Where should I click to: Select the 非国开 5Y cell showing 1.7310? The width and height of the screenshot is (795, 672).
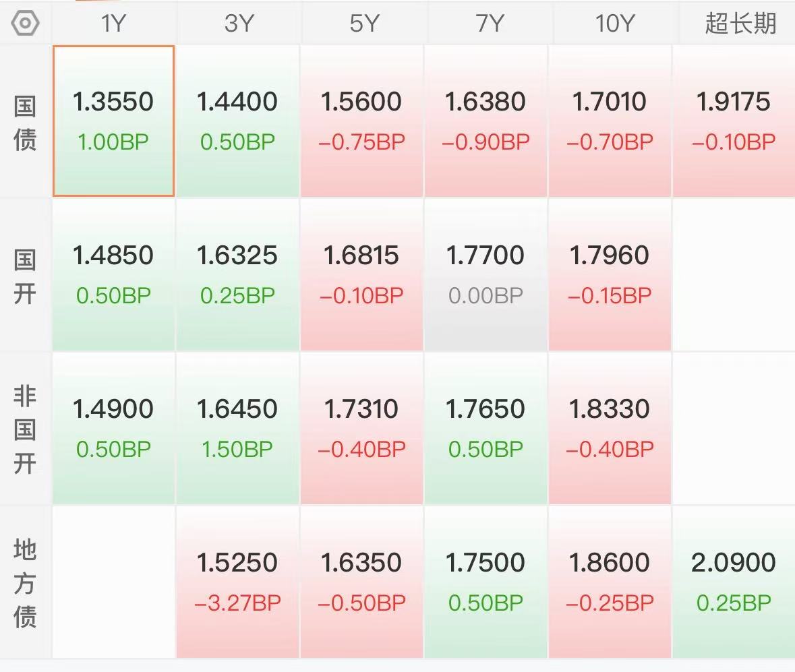coord(361,428)
